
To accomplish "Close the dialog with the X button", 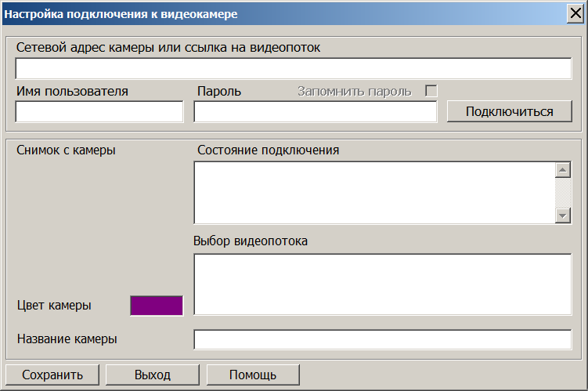I will click(575, 14).
